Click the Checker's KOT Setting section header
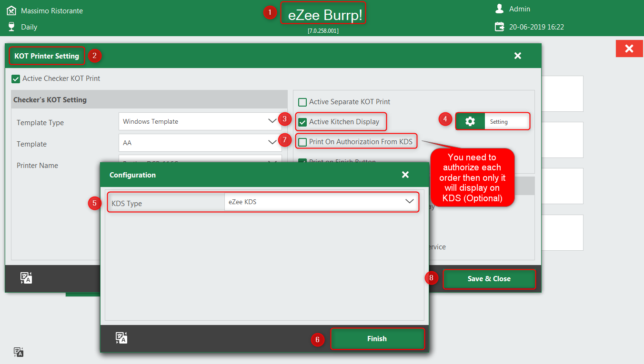Image resolution: width=644 pixels, height=364 pixels. pos(149,100)
